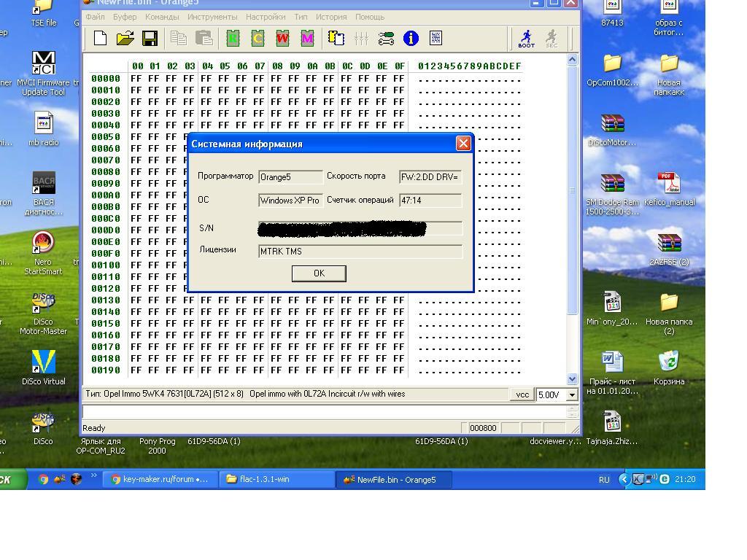The height and width of the screenshot is (560, 747).
Task: Switch to key-maker.ru/forum taskbar button
Action: 160,479
